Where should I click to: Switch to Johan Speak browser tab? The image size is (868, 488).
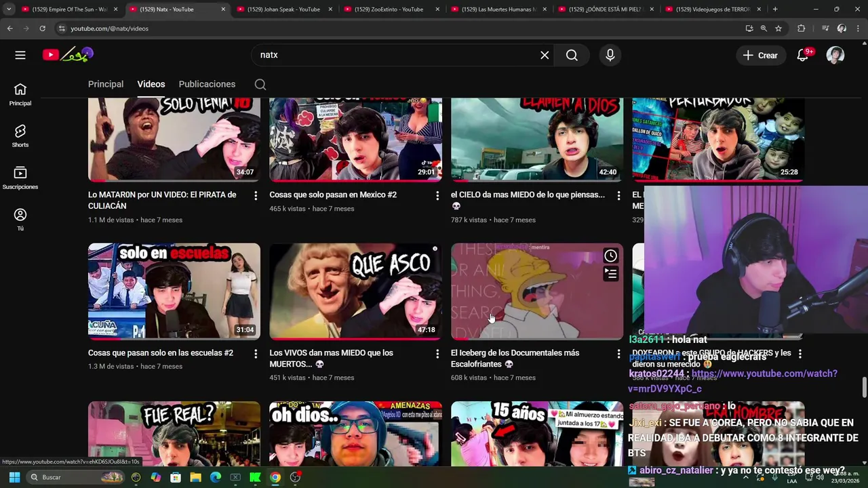[283, 9]
